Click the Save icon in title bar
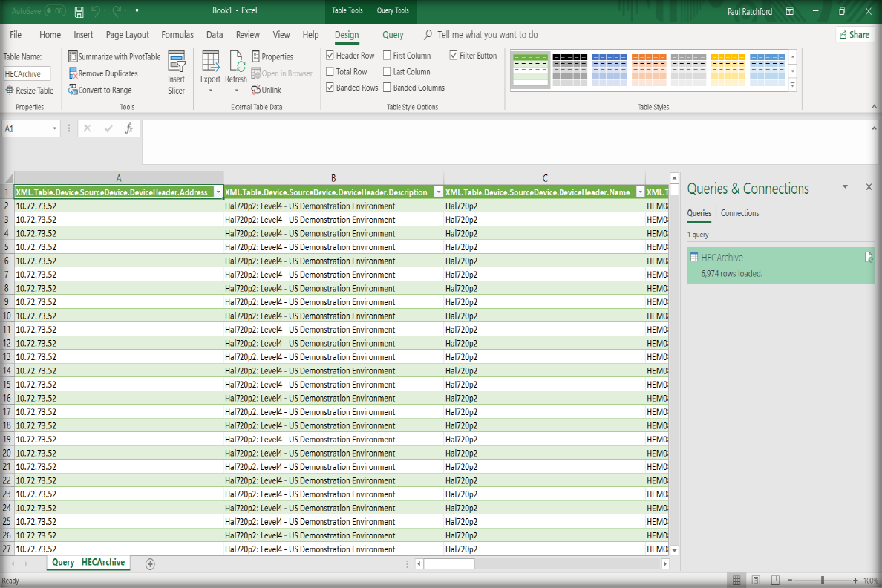The width and height of the screenshot is (882, 588). (x=79, y=11)
